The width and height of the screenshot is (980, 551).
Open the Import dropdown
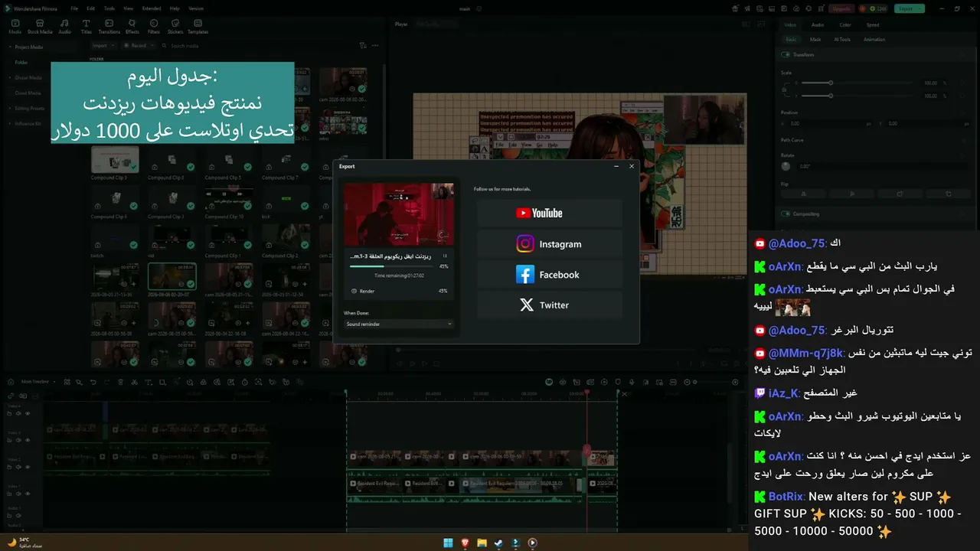coord(103,45)
